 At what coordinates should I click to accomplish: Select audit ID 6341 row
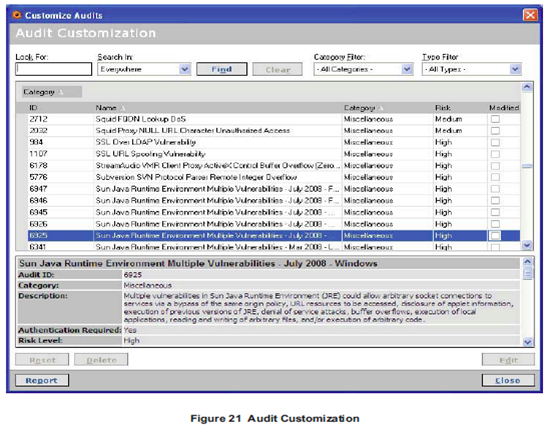click(x=274, y=246)
